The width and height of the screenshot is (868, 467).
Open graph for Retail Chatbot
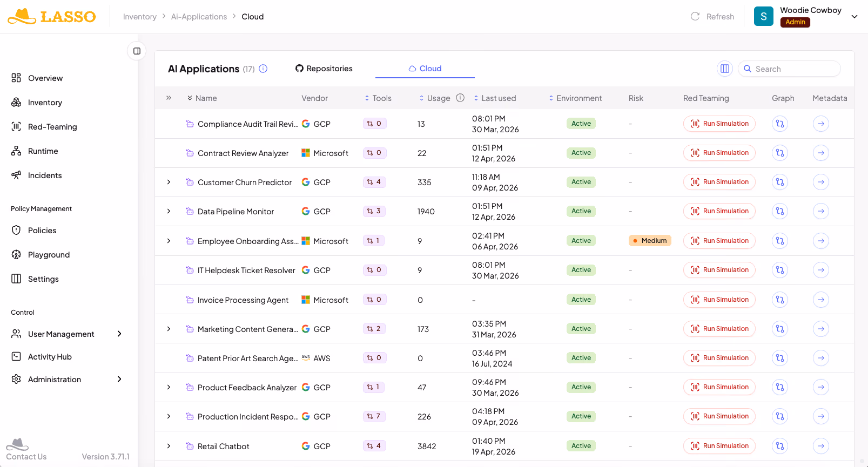pos(779,446)
